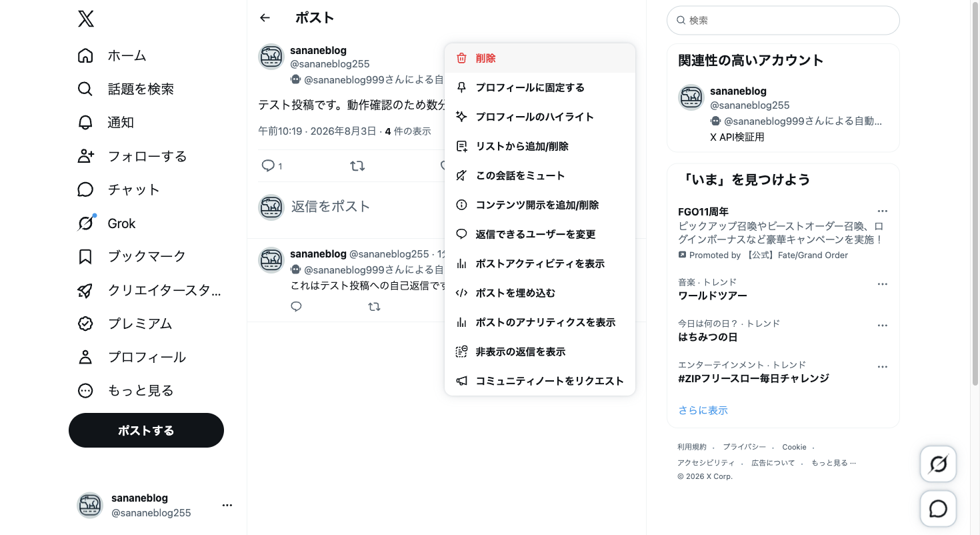Screen dimensions: 980x535
Task: Open クリエイタースタジオ in the sidebar
Action: pos(149,290)
